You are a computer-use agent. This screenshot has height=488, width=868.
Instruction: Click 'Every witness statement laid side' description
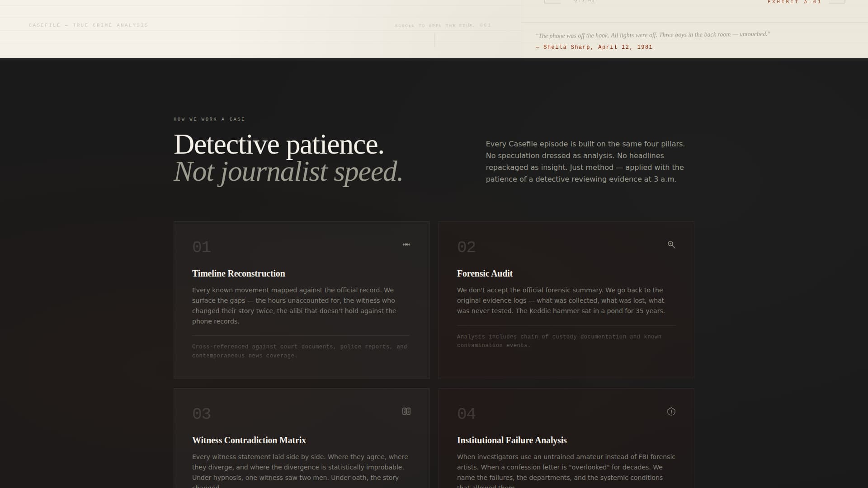(x=300, y=470)
